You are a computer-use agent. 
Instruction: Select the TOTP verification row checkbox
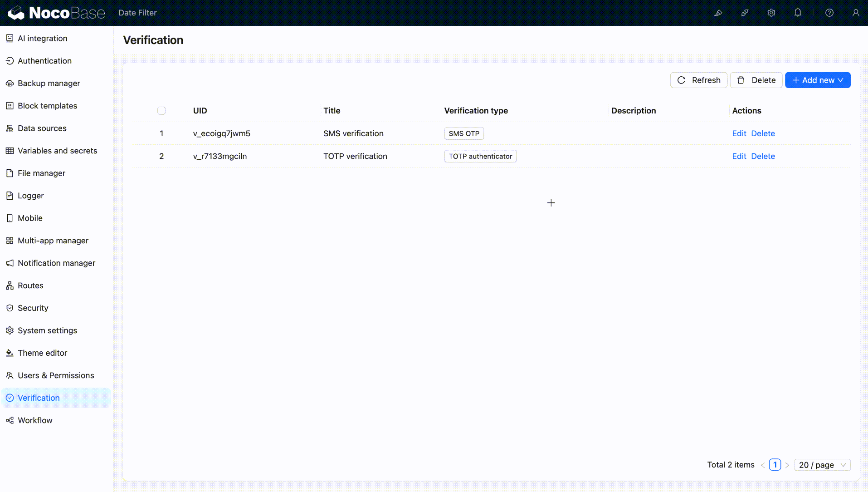161,156
